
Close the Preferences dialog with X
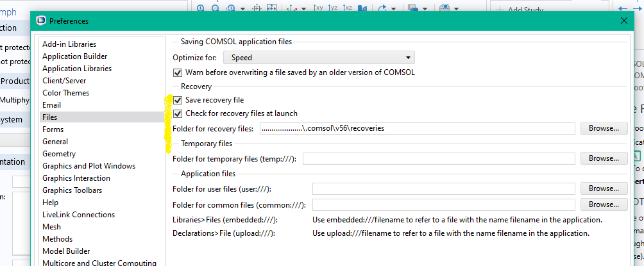[x=623, y=21]
